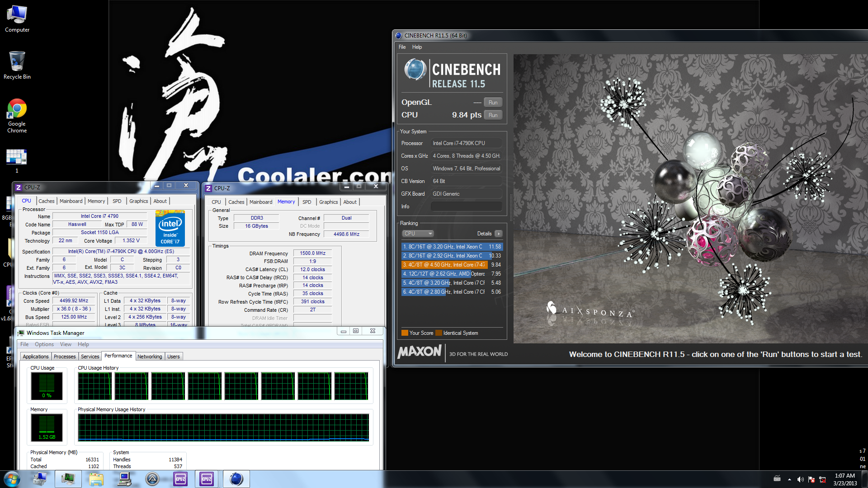Open the Cinebench Help menu

point(417,47)
